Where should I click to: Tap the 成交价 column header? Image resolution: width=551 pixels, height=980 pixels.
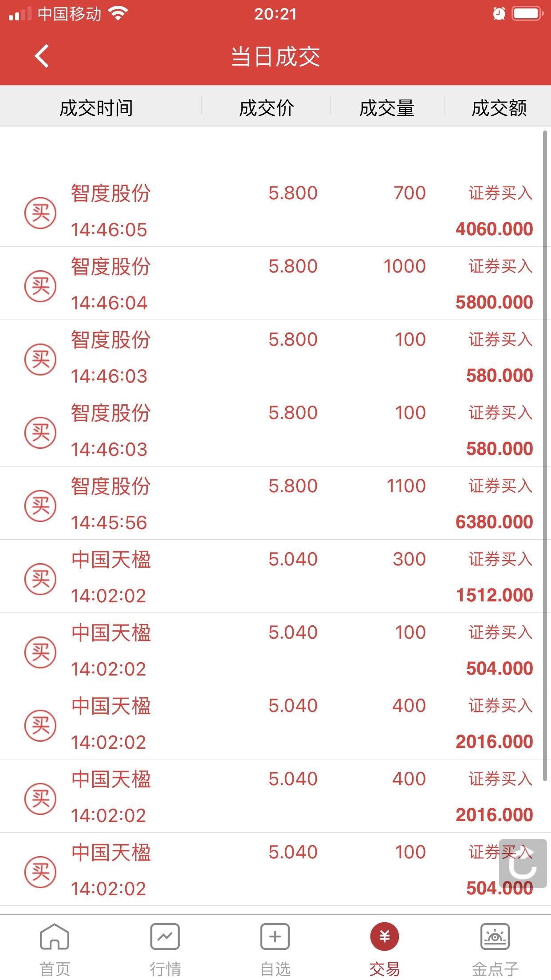(x=267, y=108)
